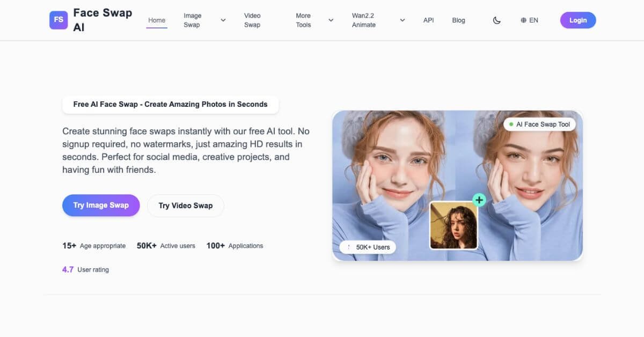Click the Try Video Swap button
The width and height of the screenshot is (644, 337).
185,206
